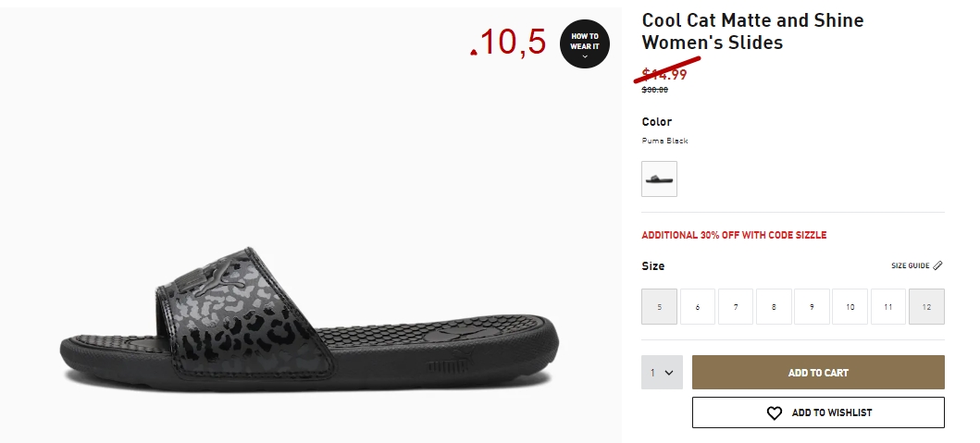Image resolution: width=980 pixels, height=443 pixels.
Task: Open the How To Wear It badge
Action: pos(584,43)
